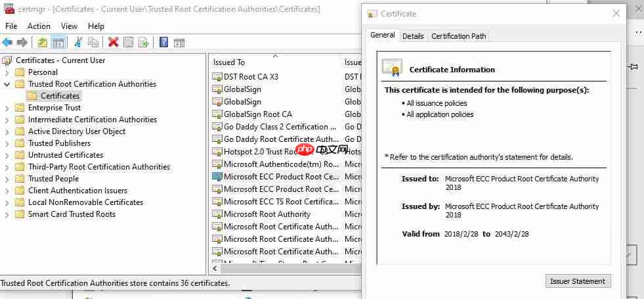Switch to the Details tab
Image resolution: width=644 pixels, height=299 pixels.
pyautogui.click(x=413, y=36)
